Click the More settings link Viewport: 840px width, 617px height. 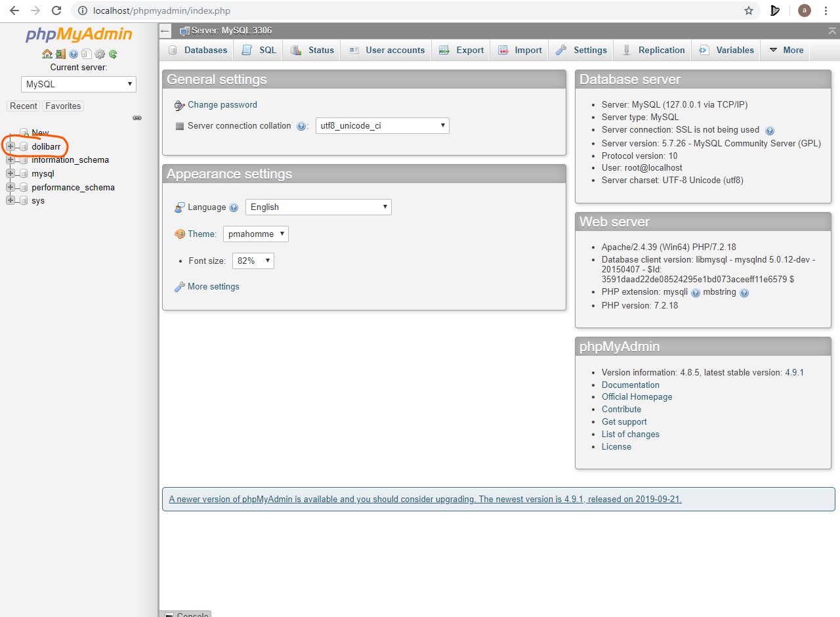pos(213,287)
